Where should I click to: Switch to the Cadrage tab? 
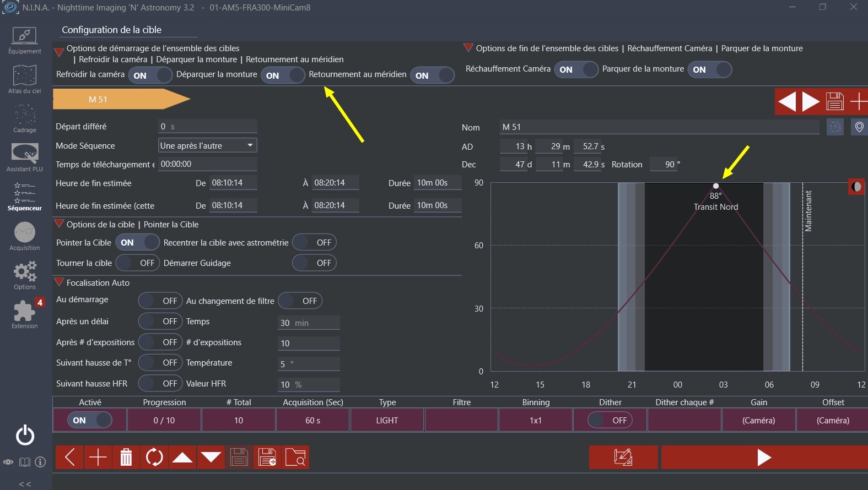pyautogui.click(x=25, y=118)
